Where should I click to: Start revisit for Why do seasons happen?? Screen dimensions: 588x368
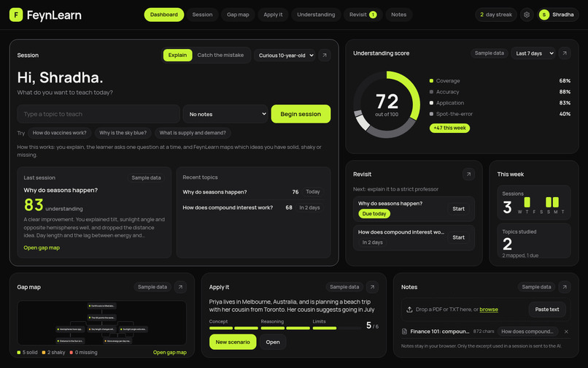[x=458, y=209]
